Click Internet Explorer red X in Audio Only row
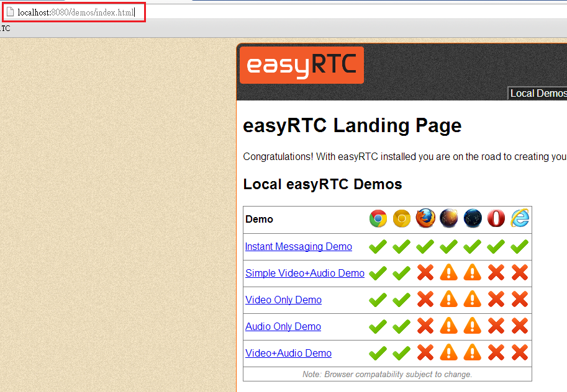This screenshot has height=392, width=567. click(x=520, y=326)
